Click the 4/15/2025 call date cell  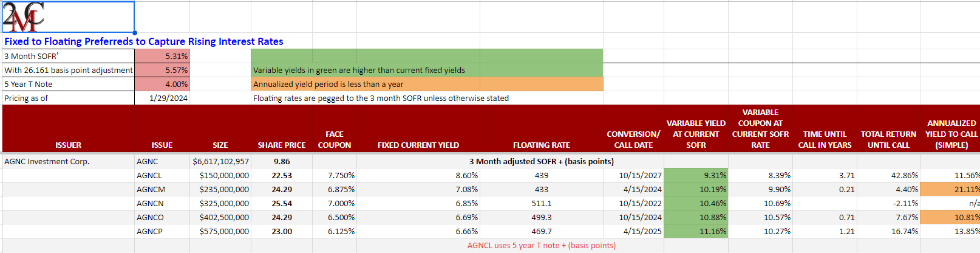[x=633, y=231]
